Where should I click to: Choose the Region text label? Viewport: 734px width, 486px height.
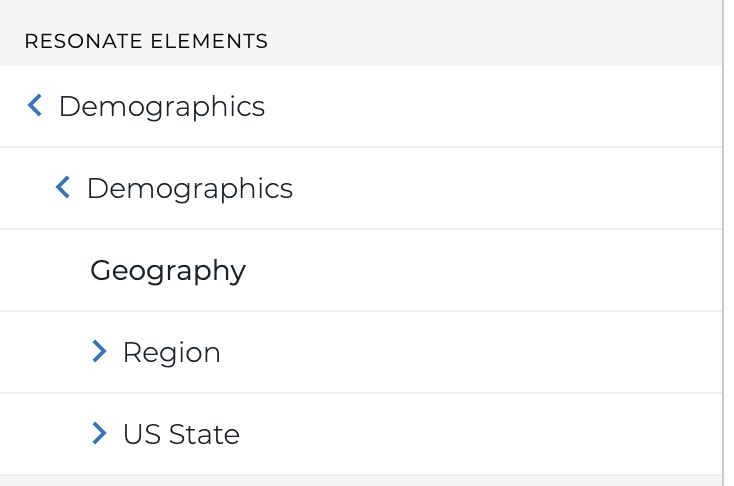coord(171,353)
